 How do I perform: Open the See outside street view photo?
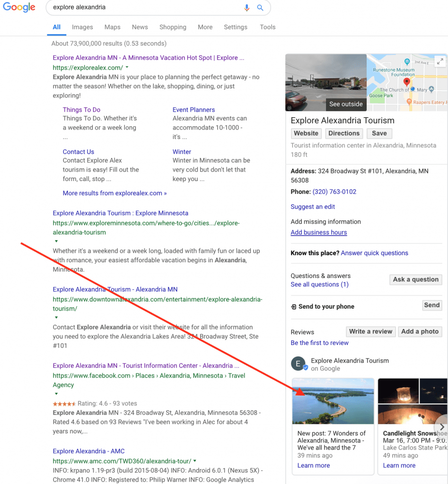pyautogui.click(x=326, y=82)
